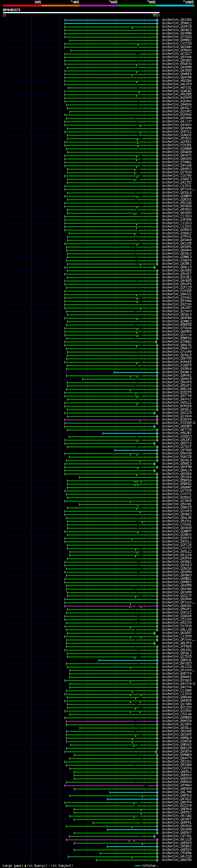Select the UniRef100_B0M1E6 label

click(177, 406)
